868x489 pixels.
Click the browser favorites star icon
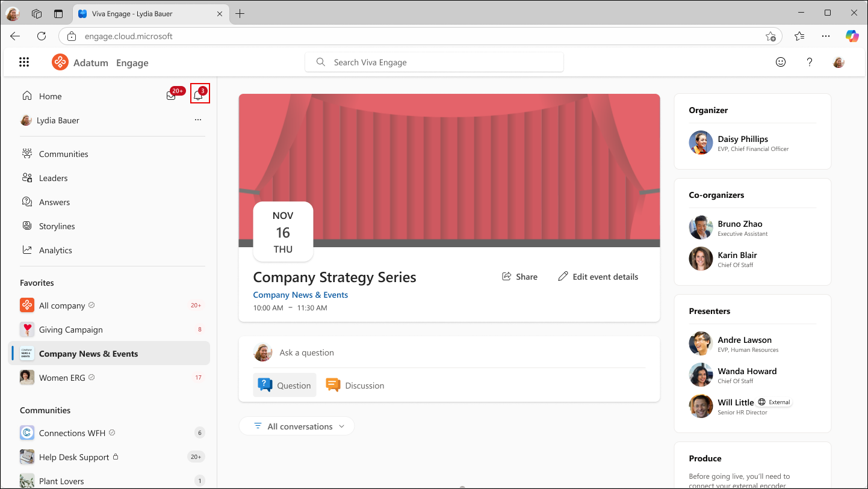point(799,36)
